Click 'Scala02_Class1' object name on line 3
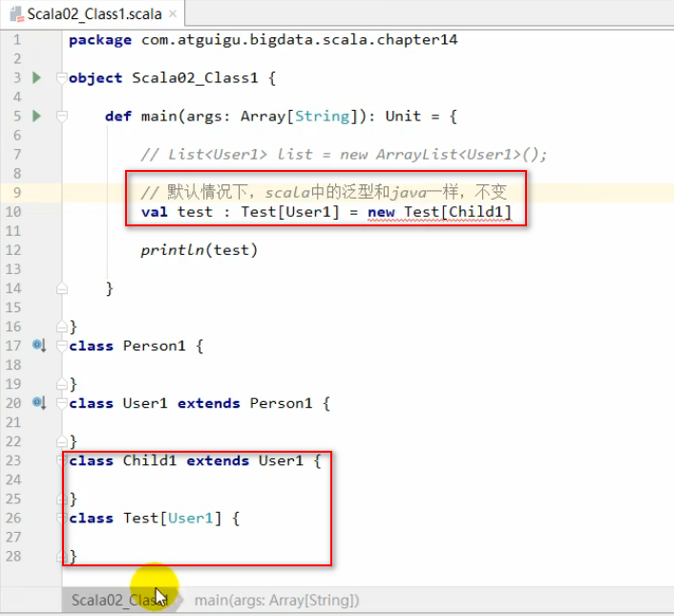Viewport: 674px width, 616px height. coord(195,78)
